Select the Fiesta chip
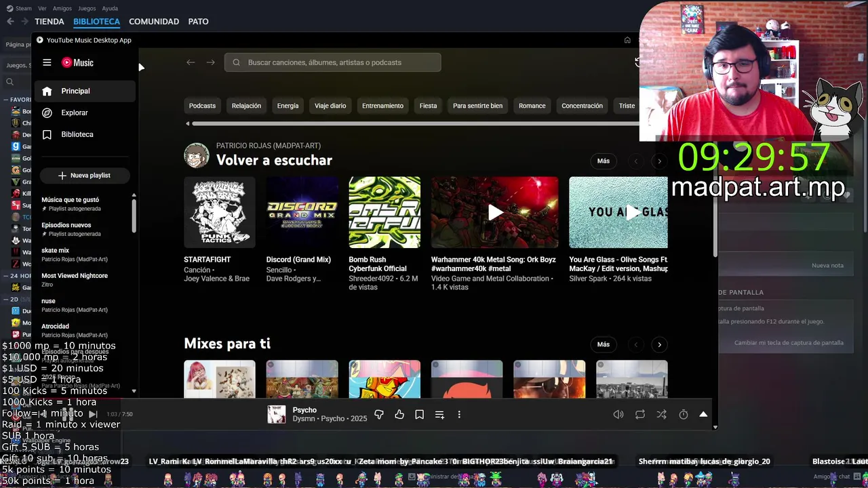Viewport: 868px width, 488px height. (428, 106)
